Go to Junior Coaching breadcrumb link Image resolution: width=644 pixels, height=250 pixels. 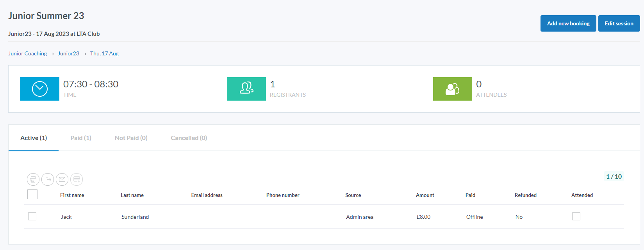click(28, 54)
